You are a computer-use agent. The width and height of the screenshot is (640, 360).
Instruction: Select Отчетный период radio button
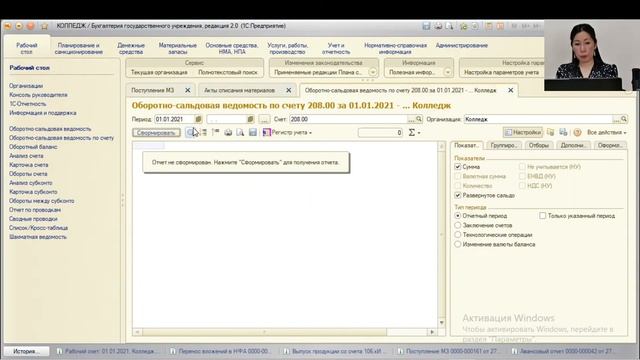[x=458, y=216]
